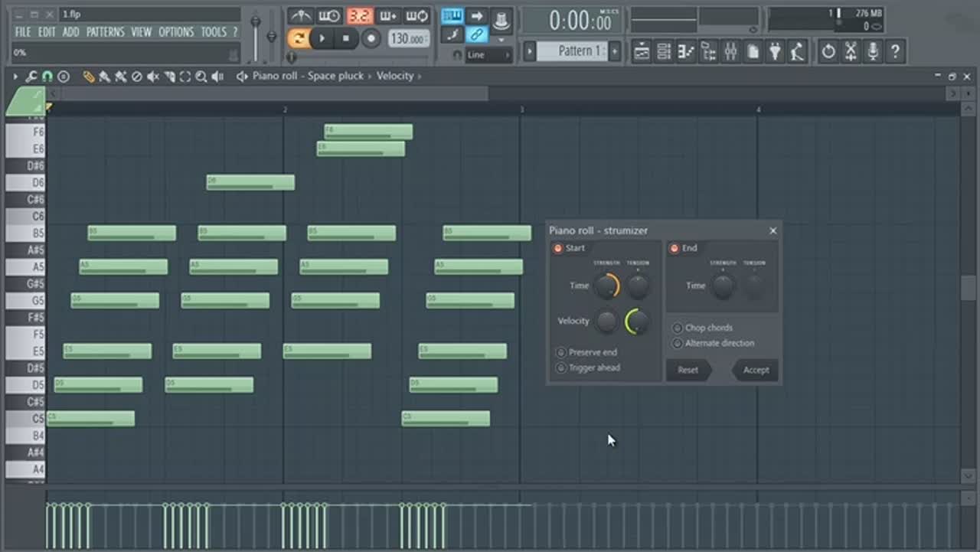The height and width of the screenshot is (552, 980).
Task: Click the Start Time strength knob
Action: pos(606,286)
